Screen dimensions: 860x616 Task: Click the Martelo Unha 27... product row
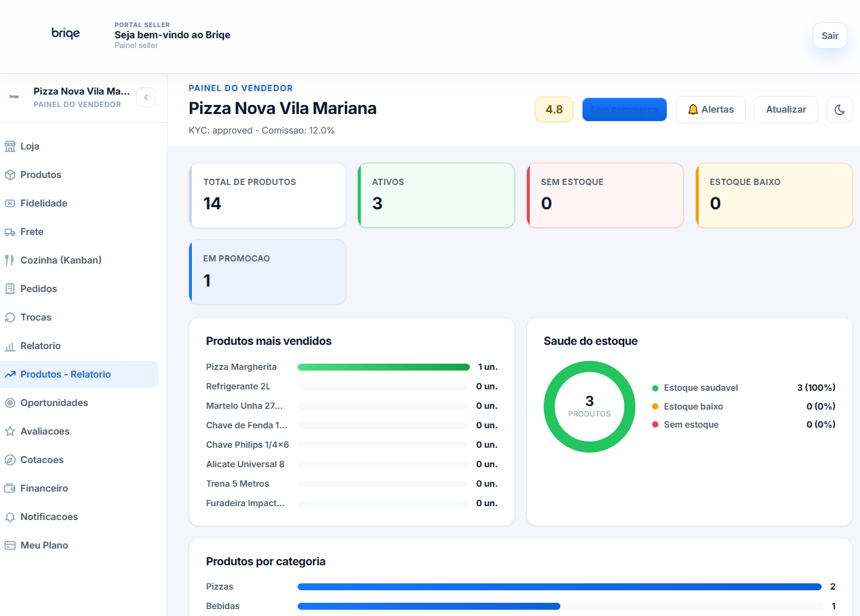(x=352, y=406)
